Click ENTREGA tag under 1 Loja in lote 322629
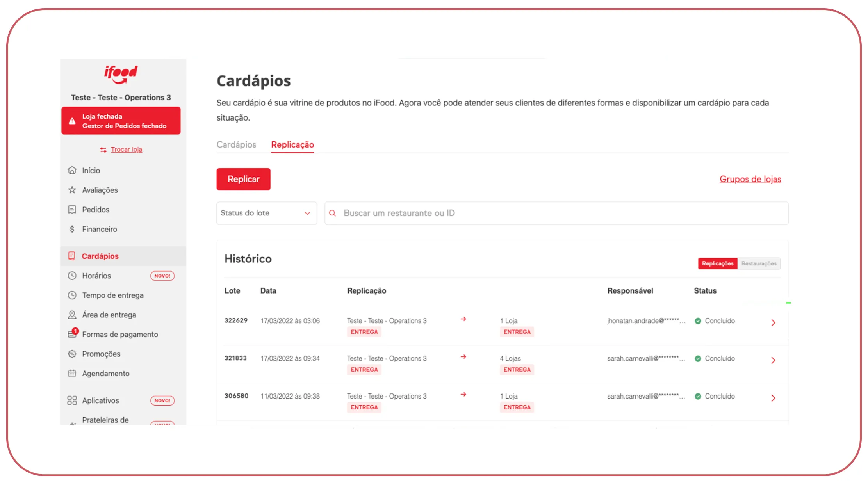This screenshot has width=868, height=484. click(517, 332)
